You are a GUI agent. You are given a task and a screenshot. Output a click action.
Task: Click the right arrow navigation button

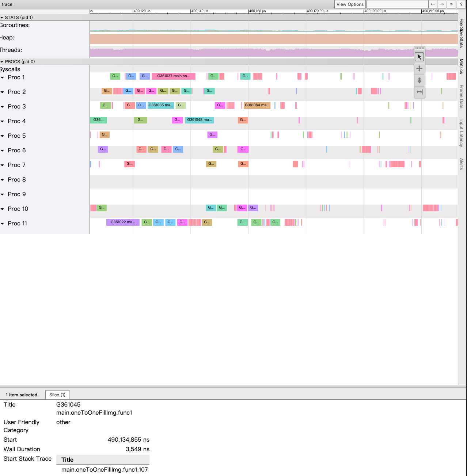[442, 4]
